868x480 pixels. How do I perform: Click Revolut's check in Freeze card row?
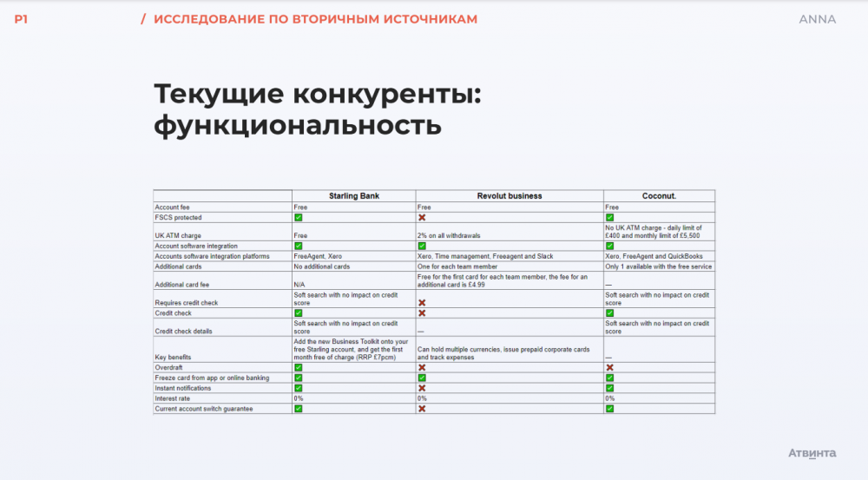tap(422, 378)
